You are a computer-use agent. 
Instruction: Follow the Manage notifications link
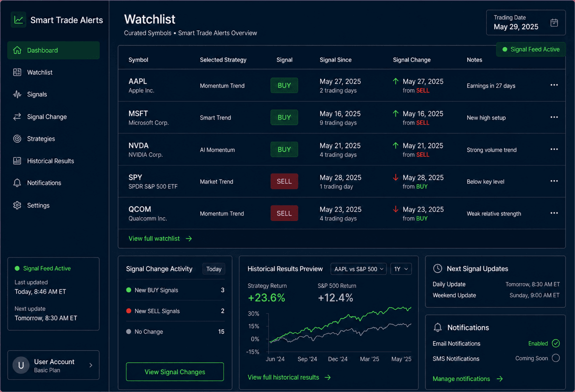468,379
